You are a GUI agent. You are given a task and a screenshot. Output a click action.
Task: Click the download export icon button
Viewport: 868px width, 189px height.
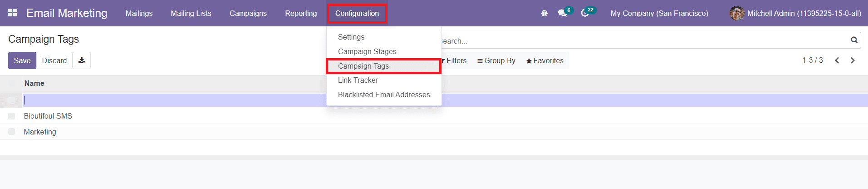82,60
